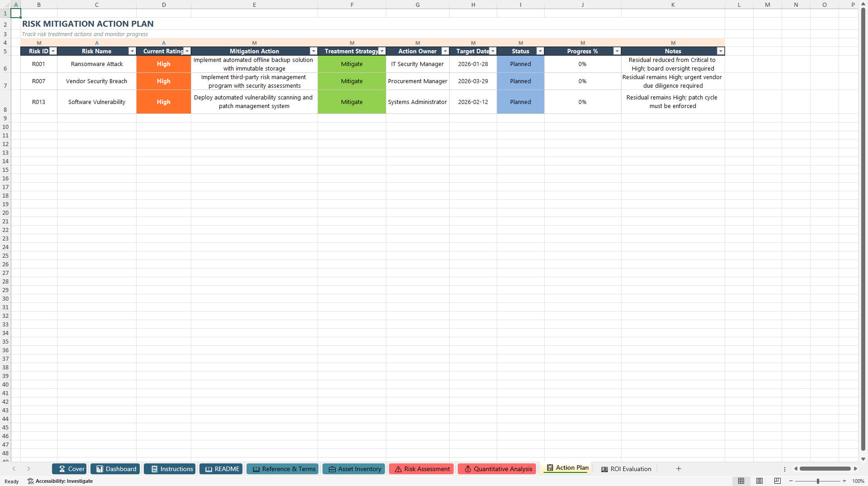This screenshot has width=868, height=486.
Task: Click the 100% zoom level
Action: 858,481
